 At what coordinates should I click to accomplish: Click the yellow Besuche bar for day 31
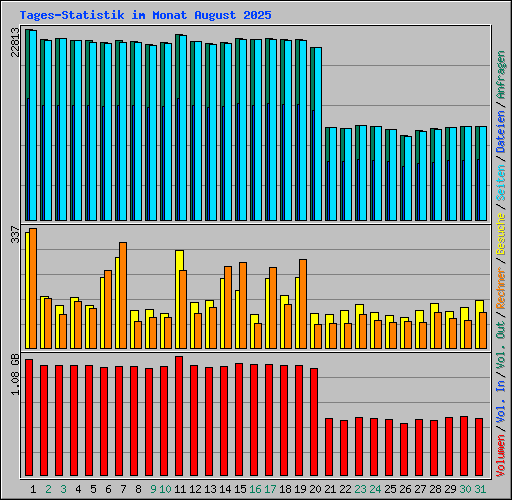click(478, 325)
